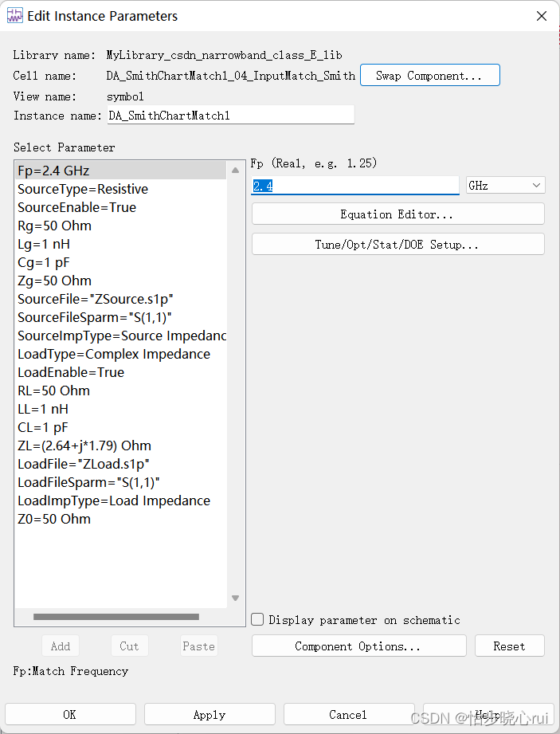Click Component Options button
Image resolution: width=560 pixels, height=734 pixels.
tap(358, 646)
